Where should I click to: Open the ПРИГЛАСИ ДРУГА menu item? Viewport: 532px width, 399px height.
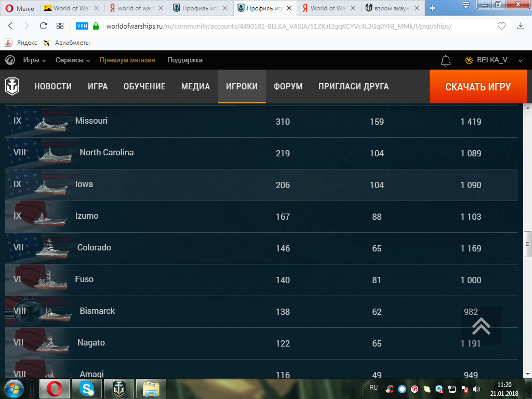click(x=353, y=87)
